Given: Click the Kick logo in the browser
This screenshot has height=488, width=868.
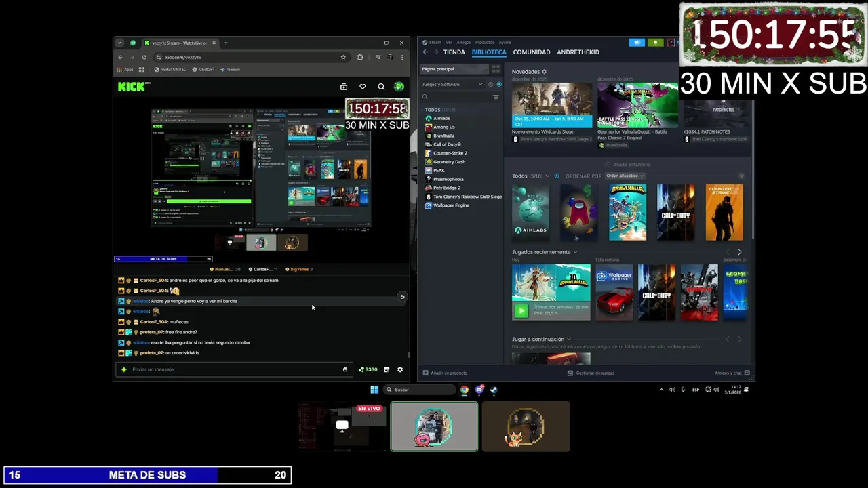Looking at the screenshot, I should (132, 87).
